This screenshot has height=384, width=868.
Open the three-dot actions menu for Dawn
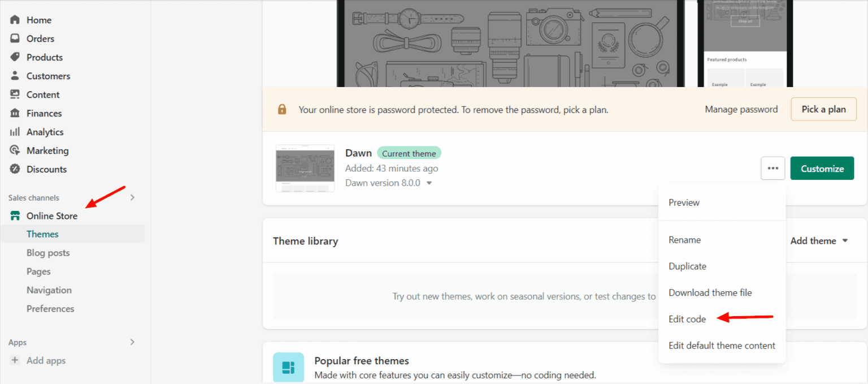(x=772, y=168)
